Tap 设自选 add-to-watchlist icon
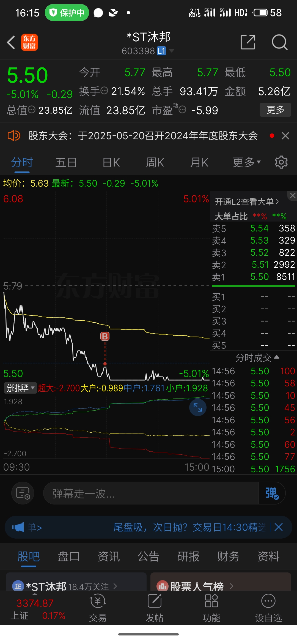 click(268, 608)
